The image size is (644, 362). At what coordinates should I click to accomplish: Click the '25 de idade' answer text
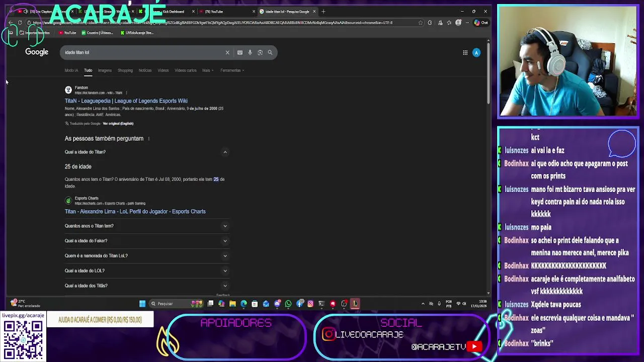click(x=78, y=166)
